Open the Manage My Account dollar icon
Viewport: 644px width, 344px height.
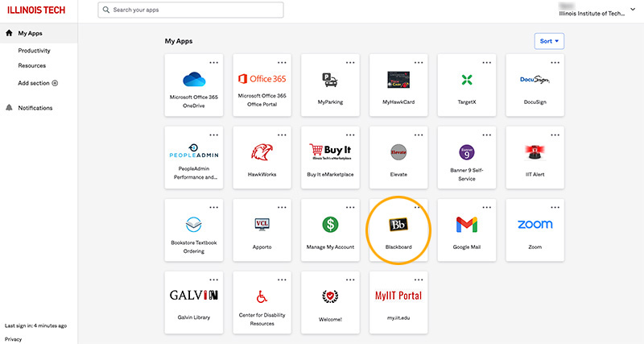pyautogui.click(x=330, y=225)
